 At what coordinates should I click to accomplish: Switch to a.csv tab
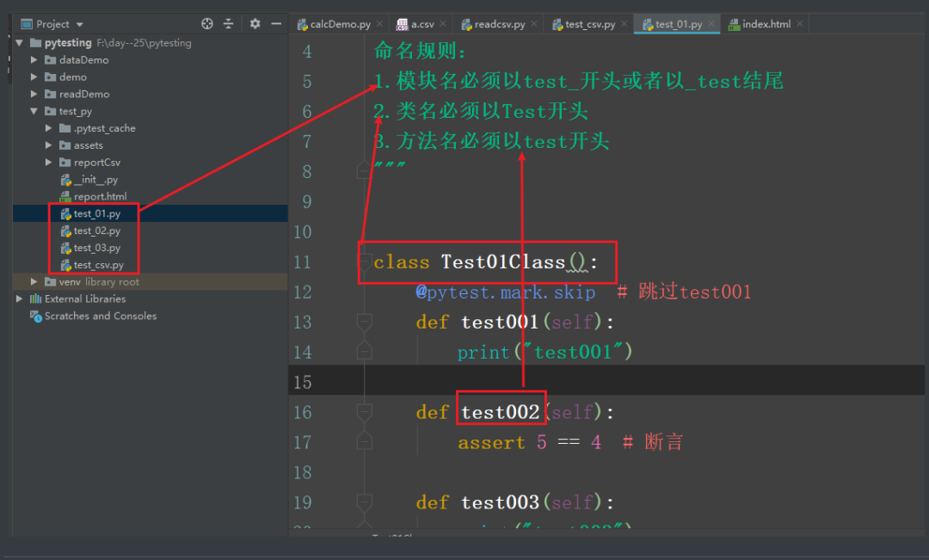click(x=422, y=24)
